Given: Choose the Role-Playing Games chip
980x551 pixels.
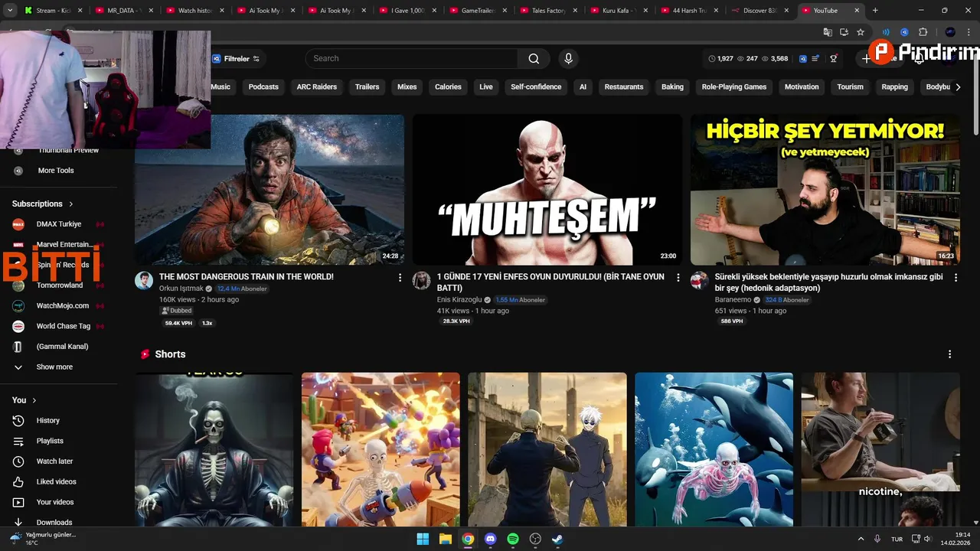Looking at the screenshot, I should 734,87.
